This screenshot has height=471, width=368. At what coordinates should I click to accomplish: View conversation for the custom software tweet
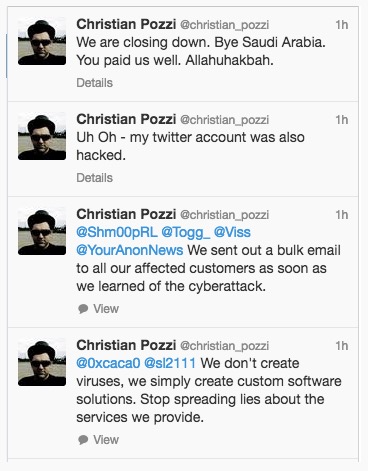point(106,440)
